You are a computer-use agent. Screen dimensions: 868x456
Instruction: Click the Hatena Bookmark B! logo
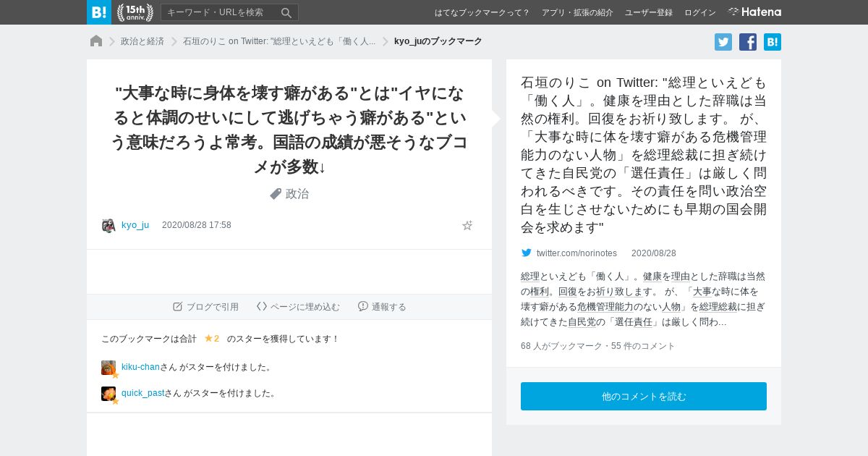coord(99,12)
